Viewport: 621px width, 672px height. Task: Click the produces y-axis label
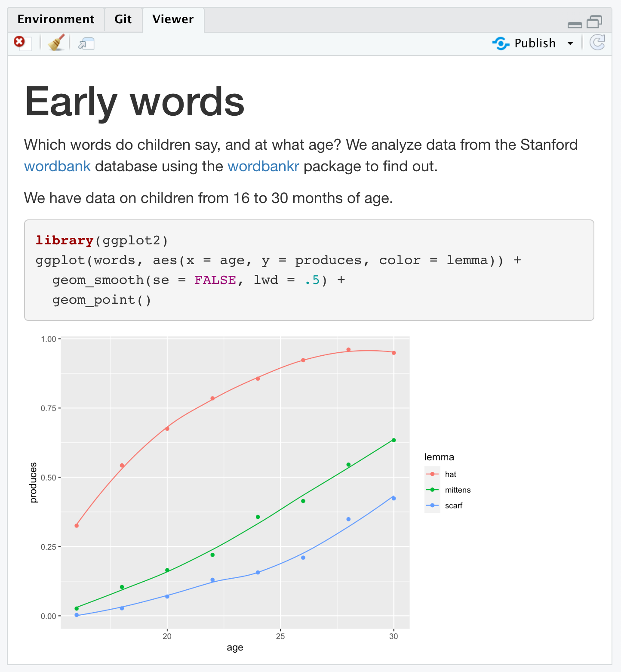34,482
